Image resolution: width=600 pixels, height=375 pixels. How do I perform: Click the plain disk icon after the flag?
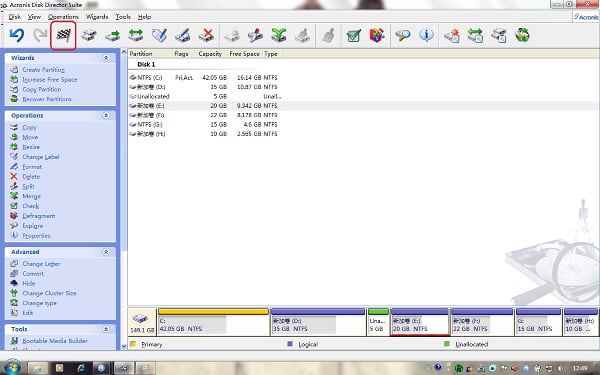[89, 36]
